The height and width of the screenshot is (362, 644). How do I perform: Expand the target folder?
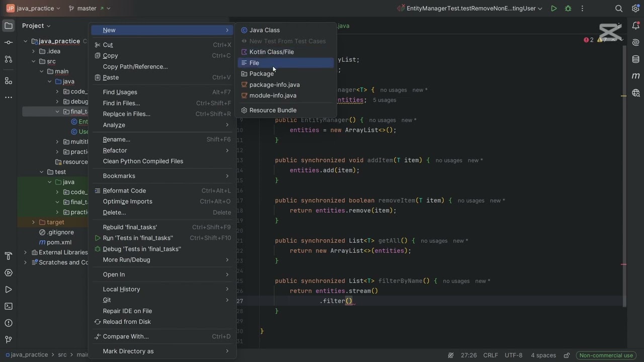click(34, 222)
